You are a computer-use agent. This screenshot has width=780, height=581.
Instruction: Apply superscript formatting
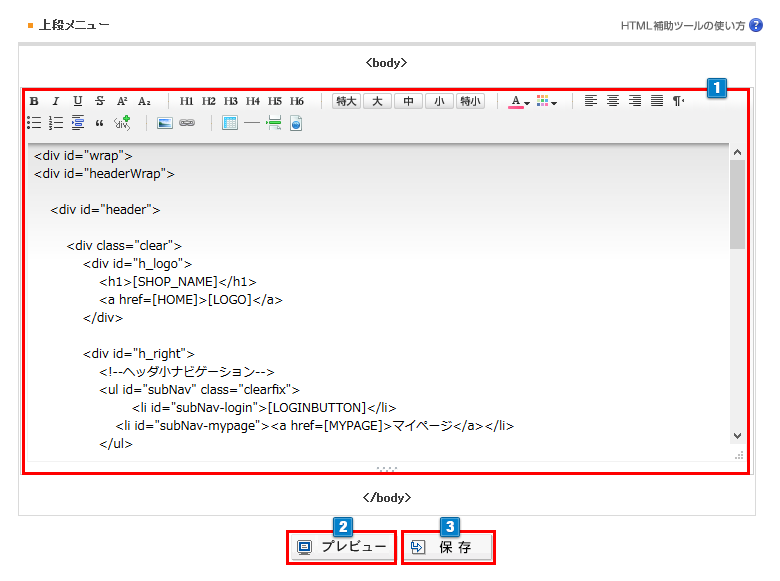pos(122,101)
